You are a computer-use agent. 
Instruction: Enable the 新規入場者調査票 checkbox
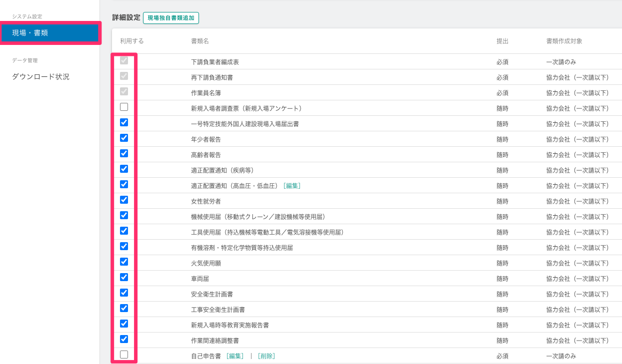pyautogui.click(x=124, y=107)
